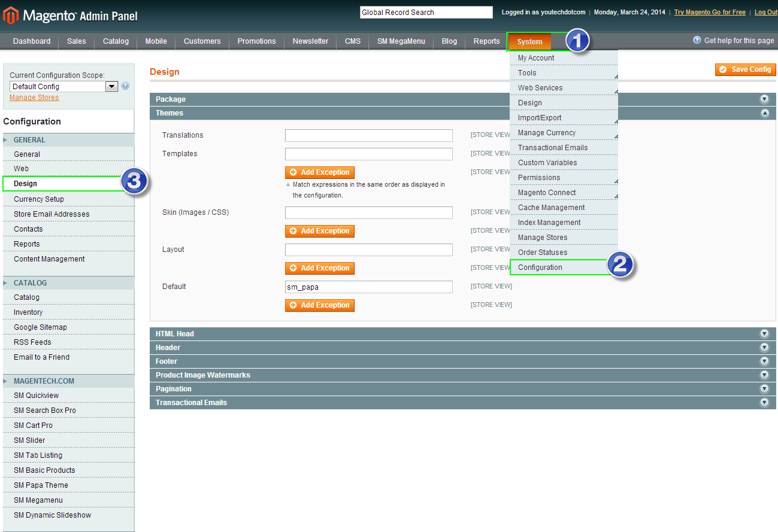Open Design in Configuration sidebar
778x532 pixels.
coord(68,184)
